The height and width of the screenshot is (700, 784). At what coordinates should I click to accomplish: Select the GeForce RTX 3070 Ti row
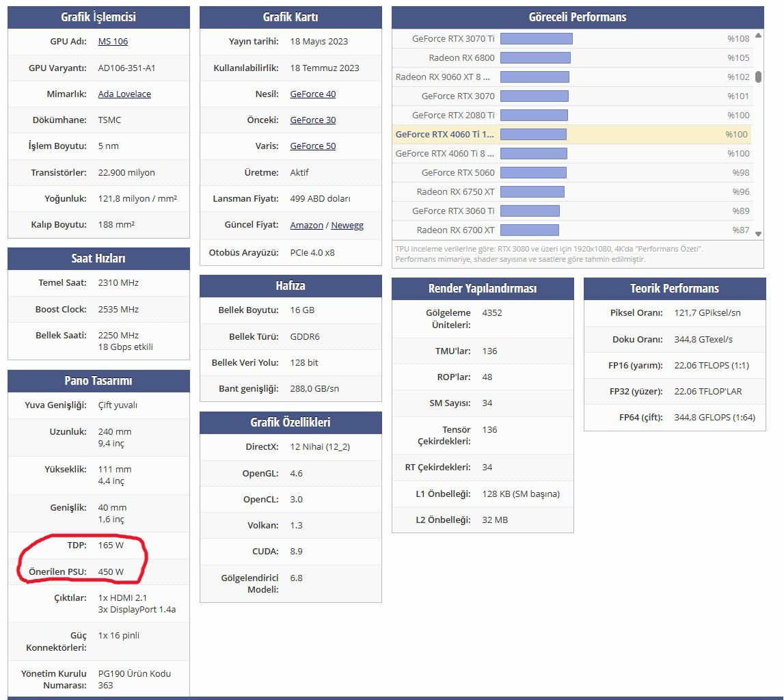[571, 38]
